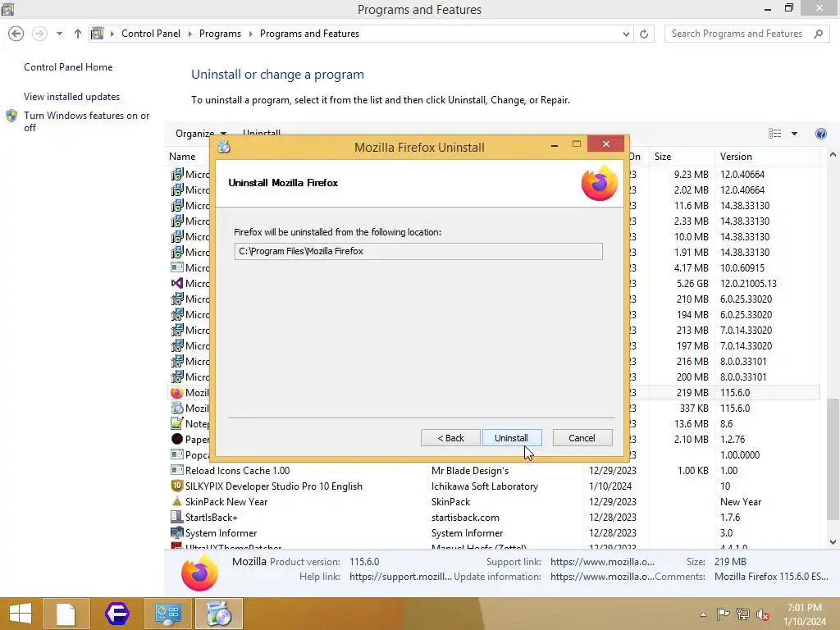Click the shield icon beside Windows features
The image size is (840, 630).
[x=11, y=116]
